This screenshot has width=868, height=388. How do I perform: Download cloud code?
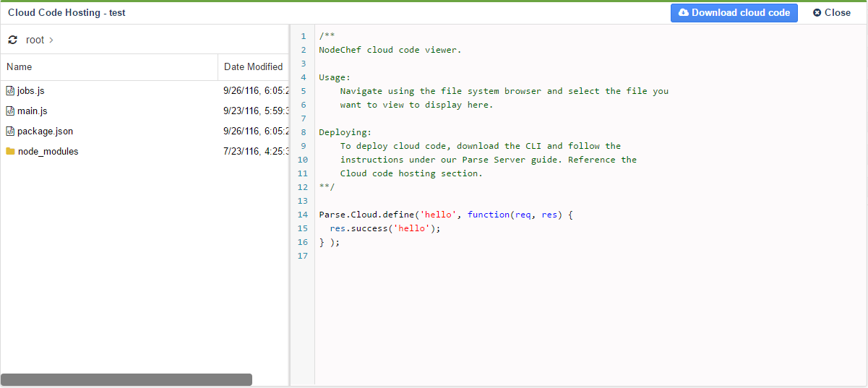point(734,13)
